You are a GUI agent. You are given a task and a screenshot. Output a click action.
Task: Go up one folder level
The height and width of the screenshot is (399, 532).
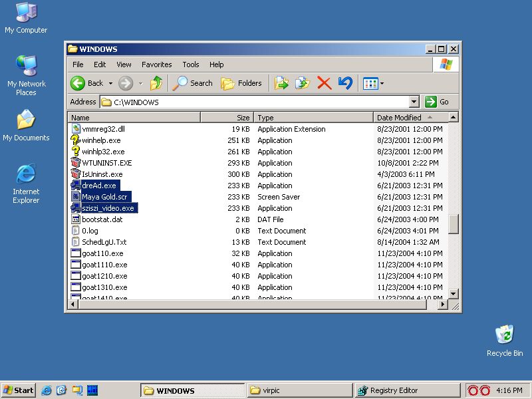pos(156,83)
